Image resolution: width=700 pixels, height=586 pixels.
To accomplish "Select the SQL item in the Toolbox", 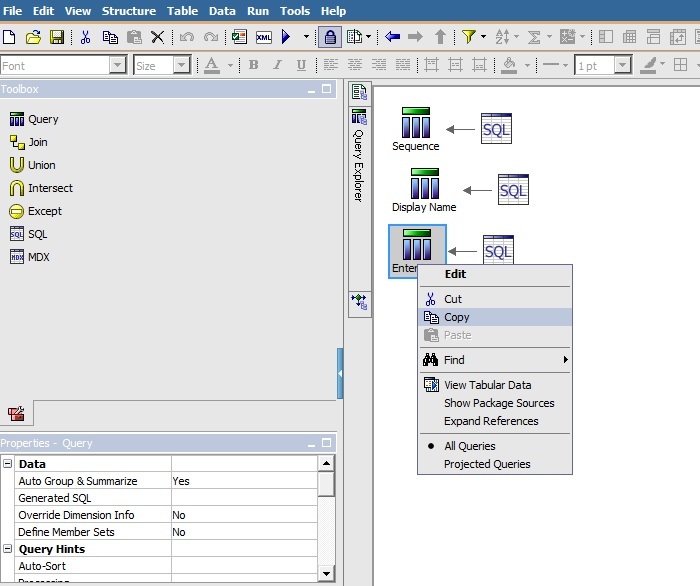I will tap(28, 234).
